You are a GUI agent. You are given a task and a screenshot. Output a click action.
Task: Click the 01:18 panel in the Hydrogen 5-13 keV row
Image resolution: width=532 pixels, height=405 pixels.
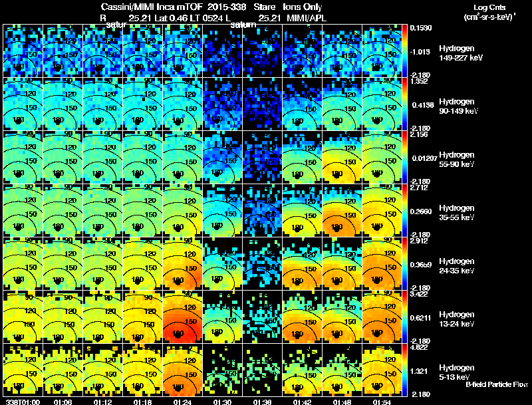tap(143, 370)
